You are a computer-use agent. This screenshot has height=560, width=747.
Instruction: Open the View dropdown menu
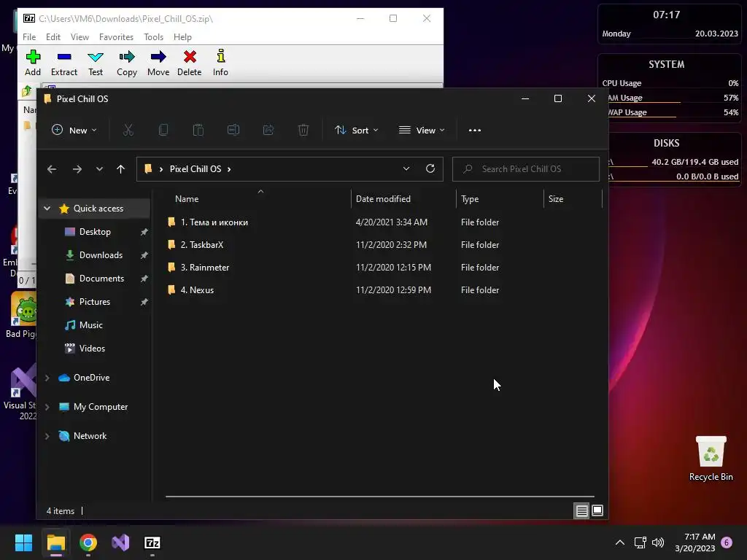pyautogui.click(x=422, y=130)
